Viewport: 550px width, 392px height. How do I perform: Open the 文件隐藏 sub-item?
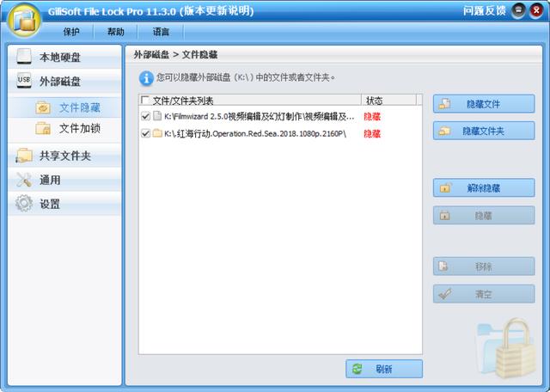point(64,107)
